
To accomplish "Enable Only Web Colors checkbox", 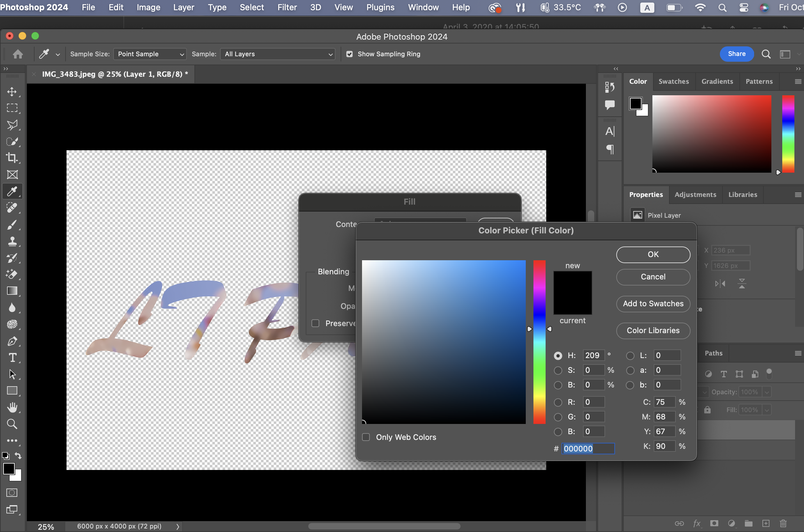I will [366, 437].
